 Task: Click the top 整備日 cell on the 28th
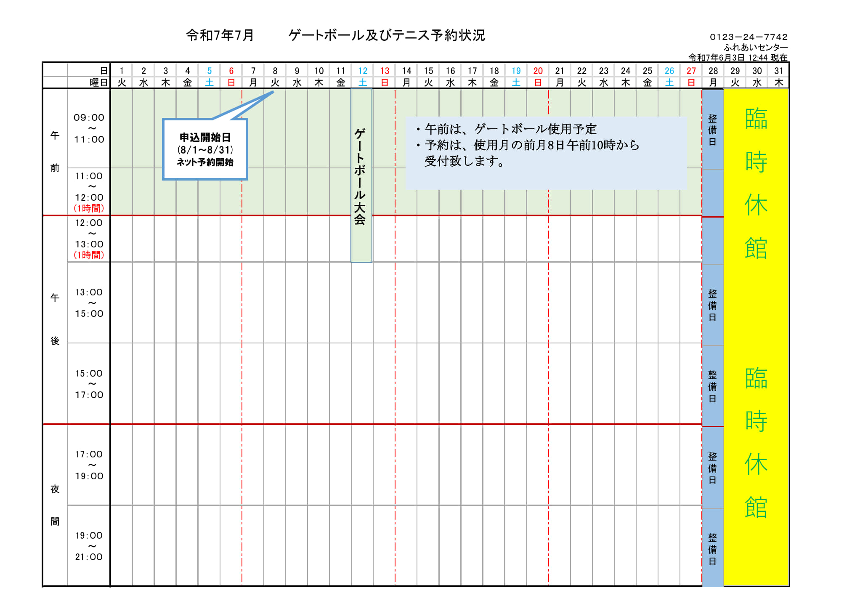point(712,130)
